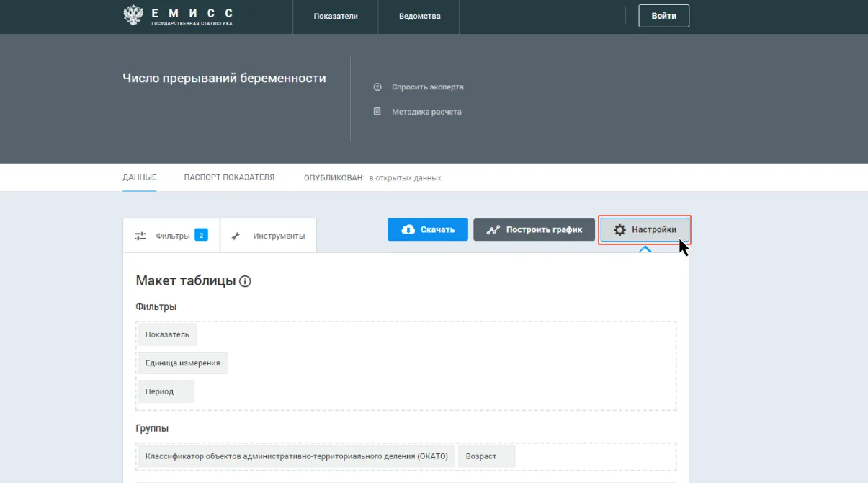
Task: Click the cloud download icon on Скачать
Action: [408, 229]
